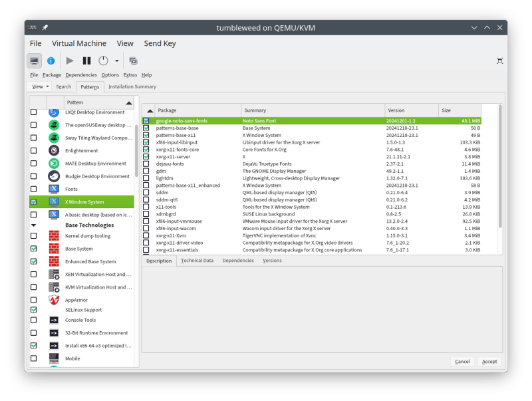Sort packages by the Summary column
The height and width of the screenshot is (401, 532).
click(313, 110)
